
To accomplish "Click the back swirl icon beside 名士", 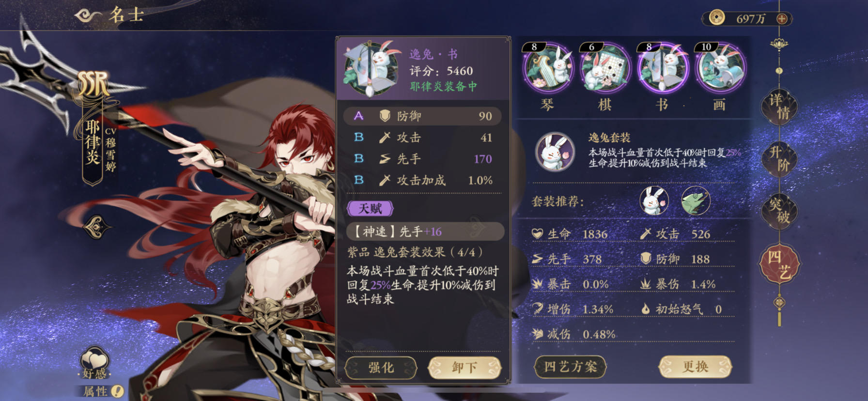I will 88,16.
